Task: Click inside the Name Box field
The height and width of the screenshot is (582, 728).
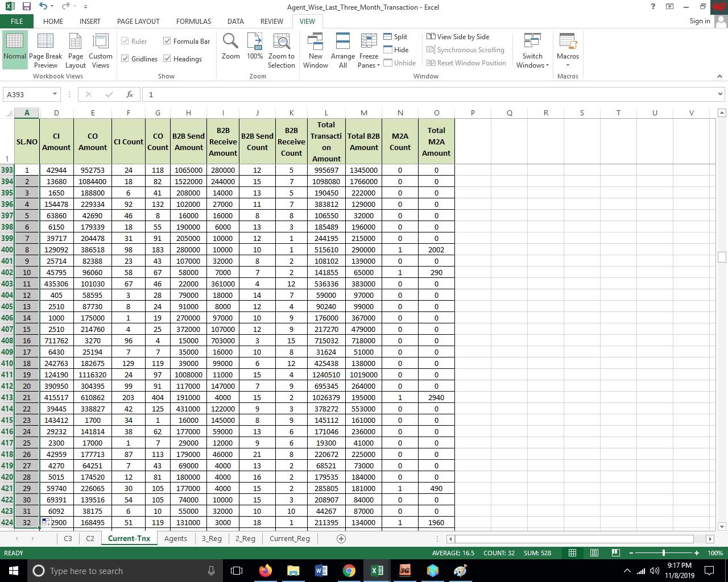Action: pos(27,94)
